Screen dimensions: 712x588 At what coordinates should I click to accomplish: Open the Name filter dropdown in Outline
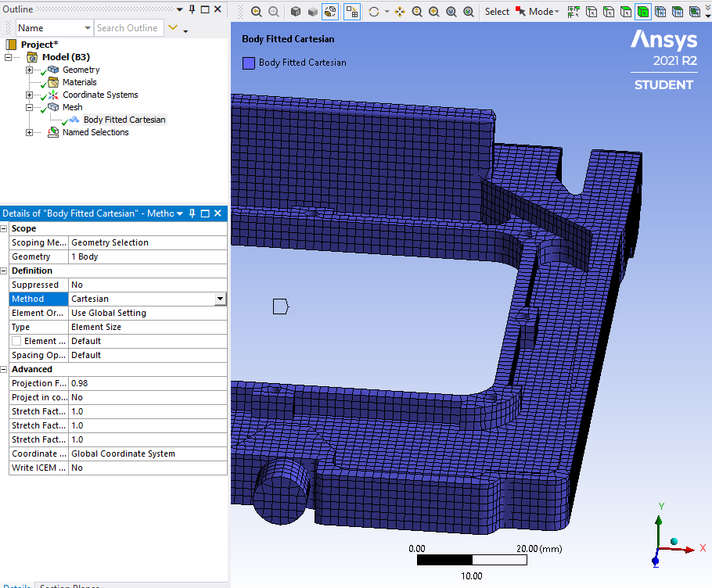tap(87, 28)
